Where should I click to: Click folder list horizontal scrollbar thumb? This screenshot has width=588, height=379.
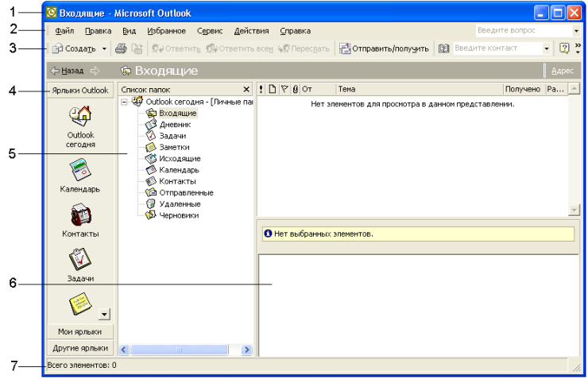pos(180,350)
